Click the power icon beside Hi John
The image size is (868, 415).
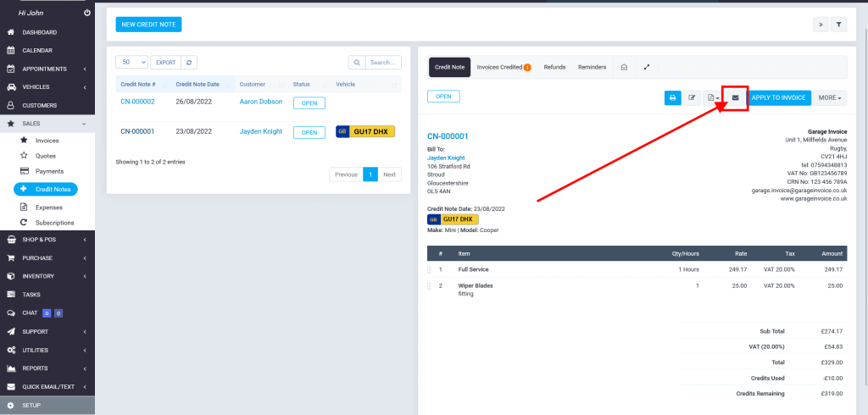coord(87,14)
